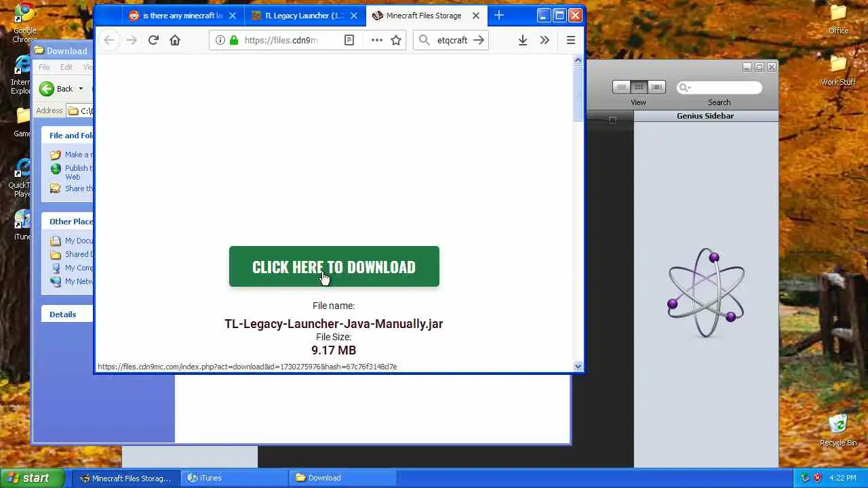Open the page actions three-dots menu
The image size is (868, 488).
click(376, 40)
